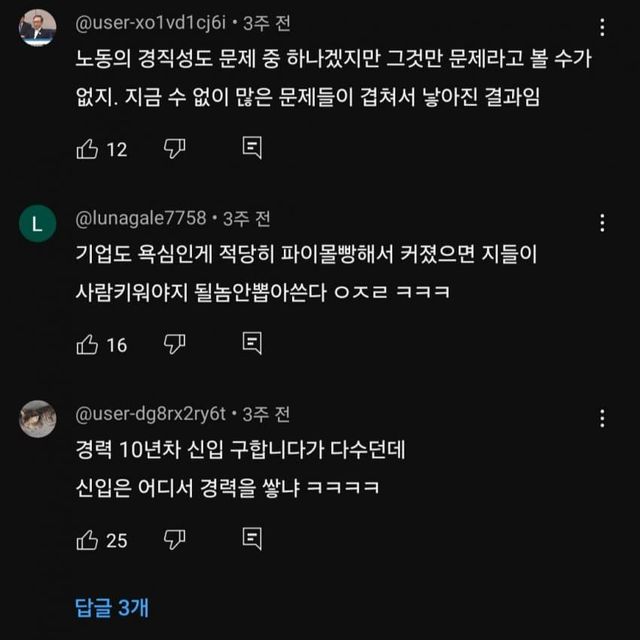640x640 pixels.
Task: Open options menu for @user-xo1vd1cj6i comment
Action: 601,28
